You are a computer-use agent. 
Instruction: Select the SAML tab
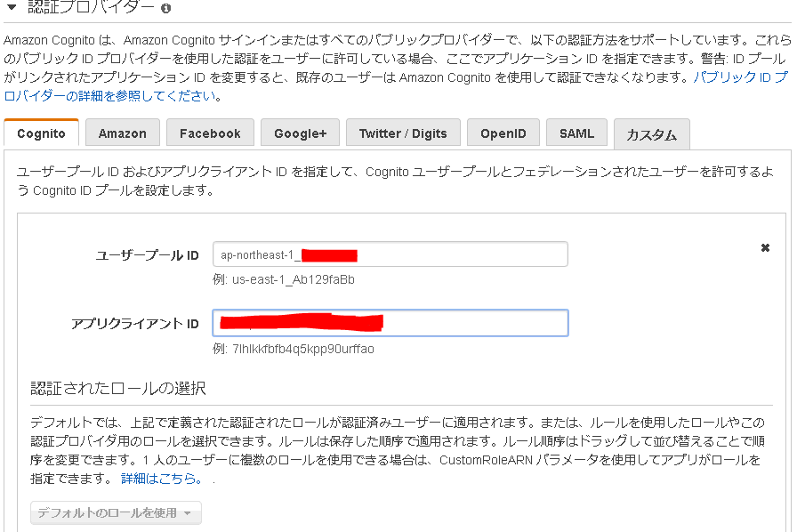577,133
